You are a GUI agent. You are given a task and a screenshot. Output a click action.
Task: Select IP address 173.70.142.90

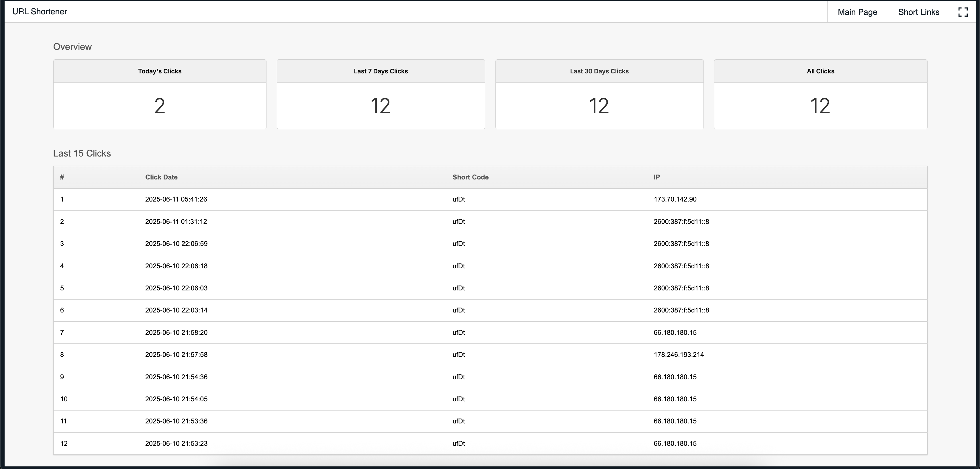pyautogui.click(x=675, y=200)
